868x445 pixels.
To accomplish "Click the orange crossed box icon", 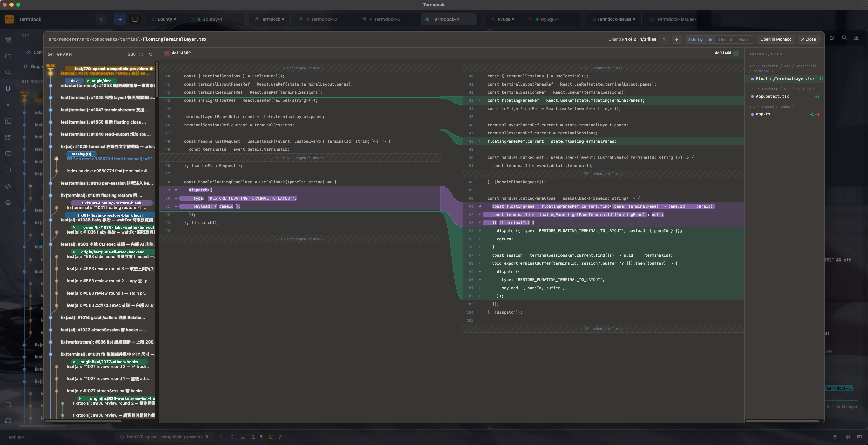I will [x=271, y=437].
